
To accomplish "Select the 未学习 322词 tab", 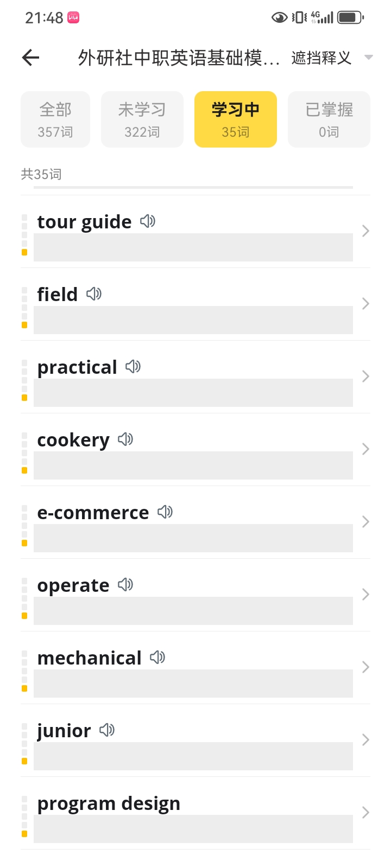I will click(142, 119).
